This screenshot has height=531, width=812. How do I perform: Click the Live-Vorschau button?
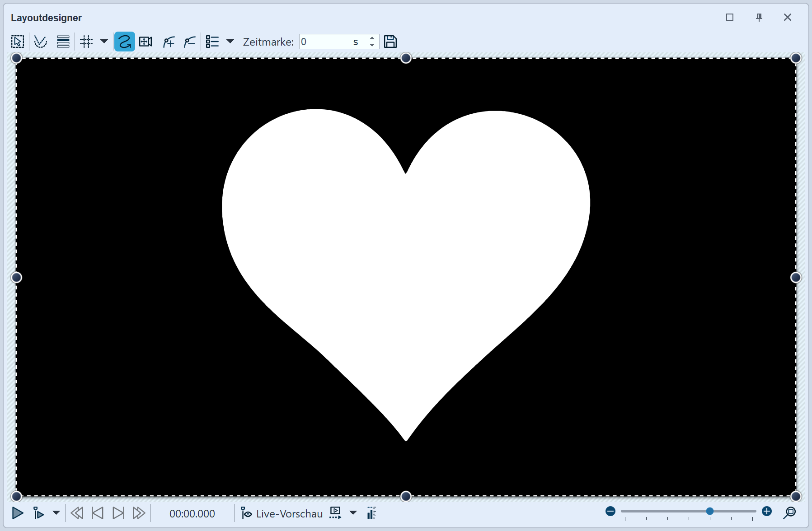282,513
